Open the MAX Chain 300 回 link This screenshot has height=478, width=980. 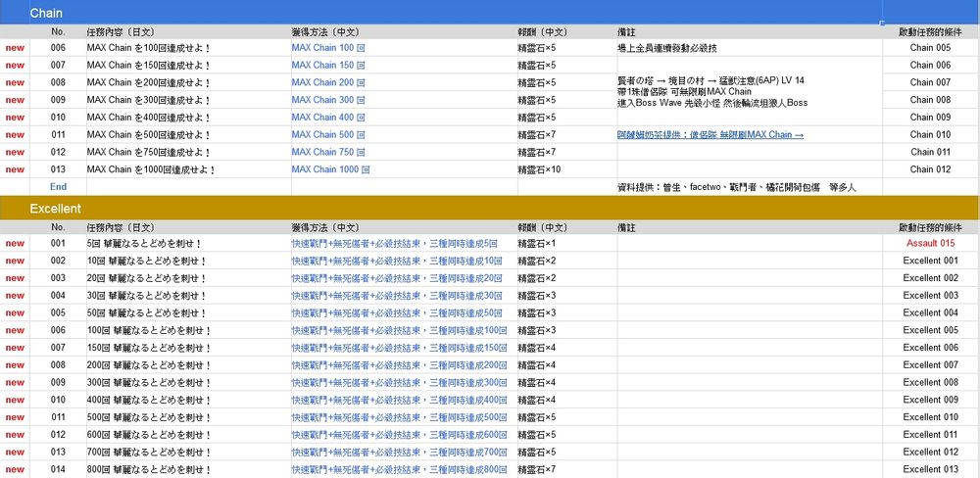pos(328,99)
